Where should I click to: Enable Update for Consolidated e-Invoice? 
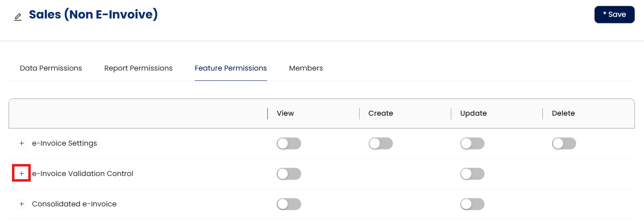tap(472, 204)
